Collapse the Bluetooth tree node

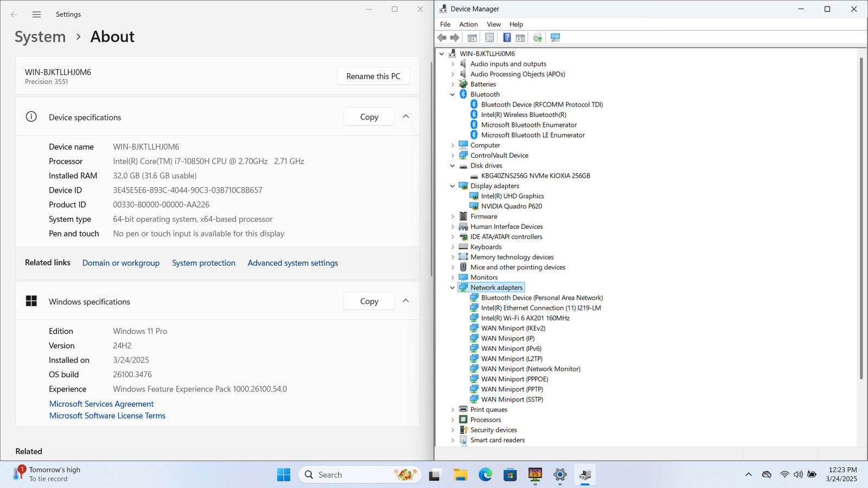pos(452,94)
